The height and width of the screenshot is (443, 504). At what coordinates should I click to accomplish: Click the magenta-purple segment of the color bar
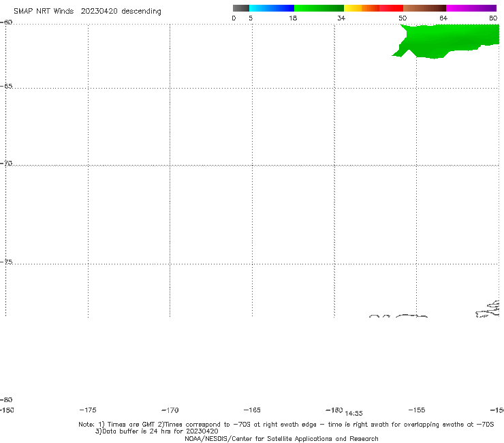click(x=471, y=8)
